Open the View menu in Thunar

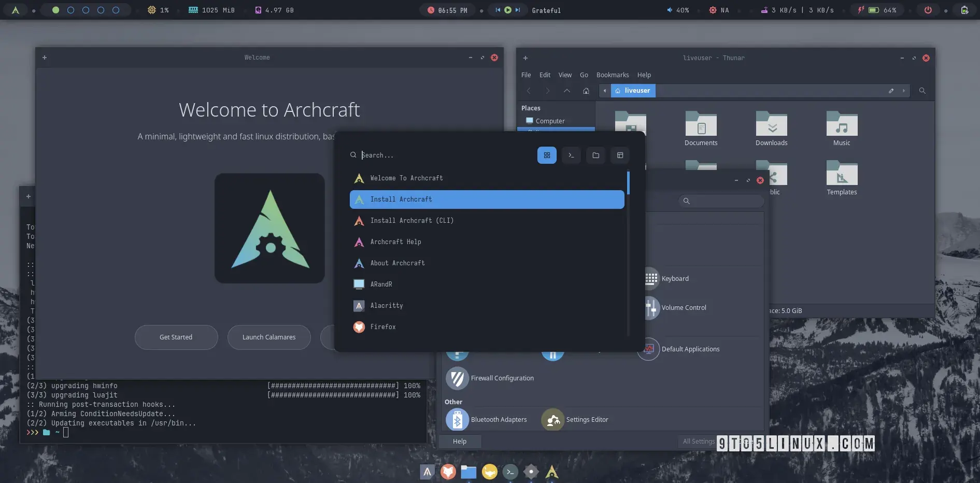click(565, 75)
